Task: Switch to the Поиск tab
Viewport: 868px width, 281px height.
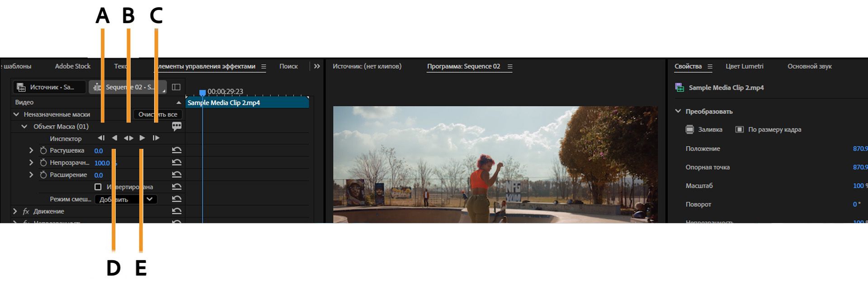Action: [288, 66]
